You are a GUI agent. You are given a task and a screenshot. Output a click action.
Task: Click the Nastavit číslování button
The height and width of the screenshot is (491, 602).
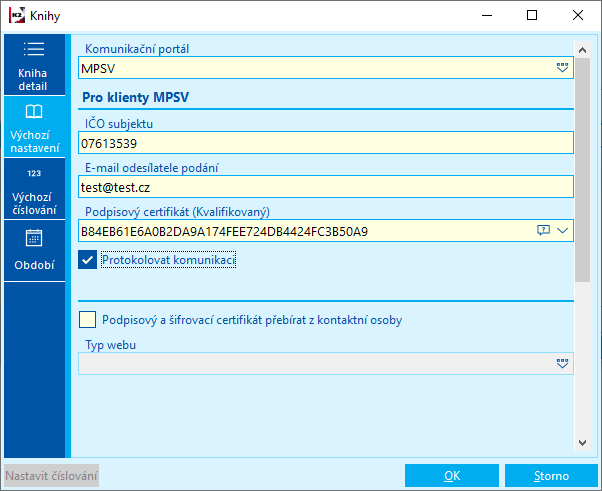(x=51, y=476)
